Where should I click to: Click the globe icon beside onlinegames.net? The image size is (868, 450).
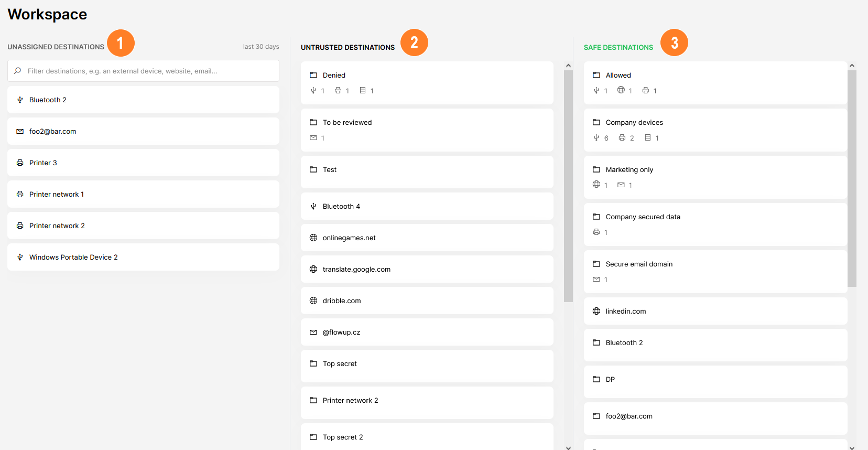click(x=313, y=238)
